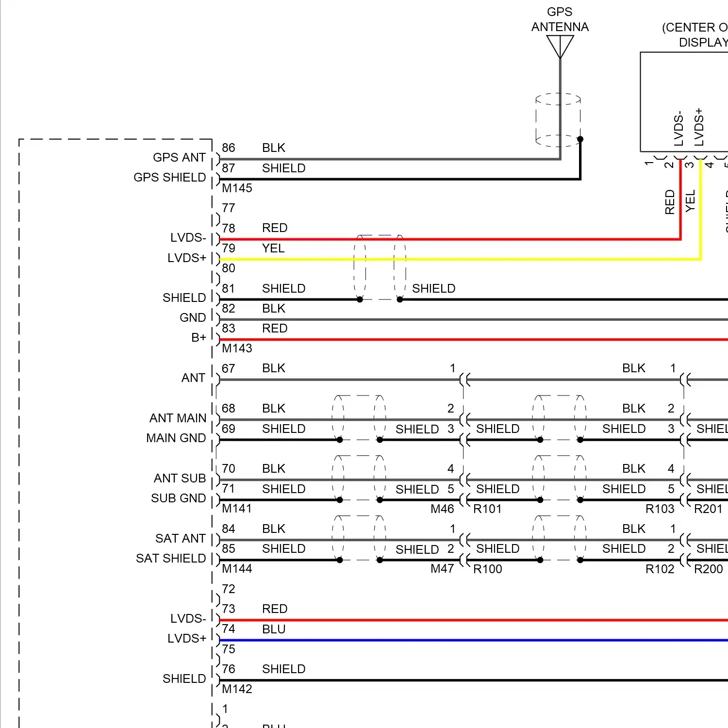Click YEL wire color label at pin 79
This screenshot has height=728, width=728.
(x=273, y=248)
